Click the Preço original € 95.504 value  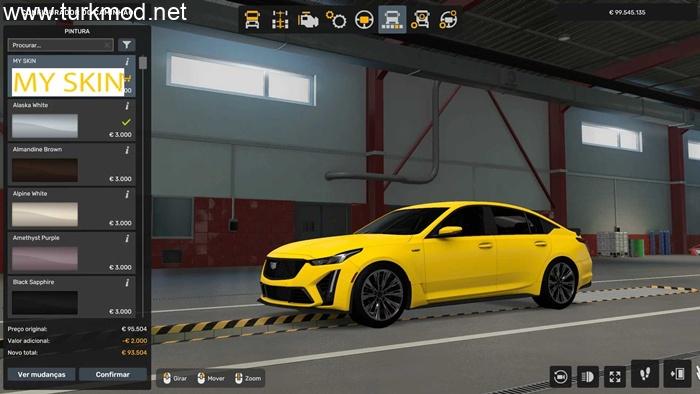(x=134, y=329)
